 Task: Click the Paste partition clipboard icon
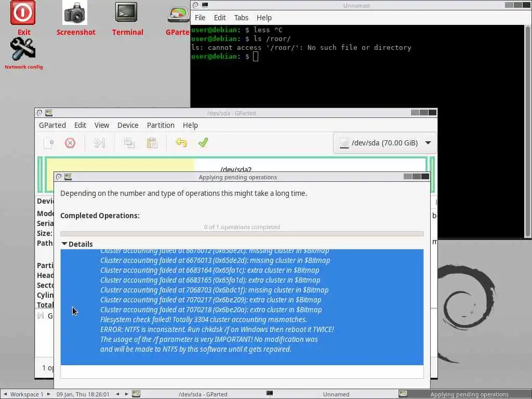point(152,143)
